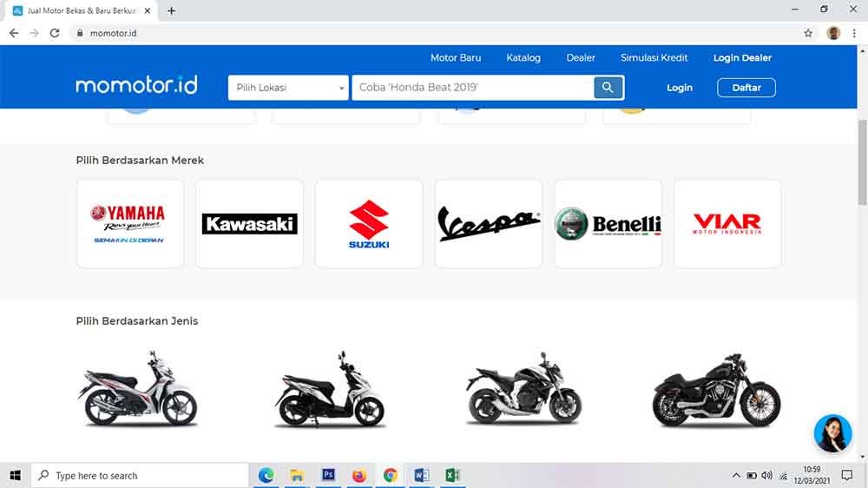
Task: Click the Login link
Action: 680,88
